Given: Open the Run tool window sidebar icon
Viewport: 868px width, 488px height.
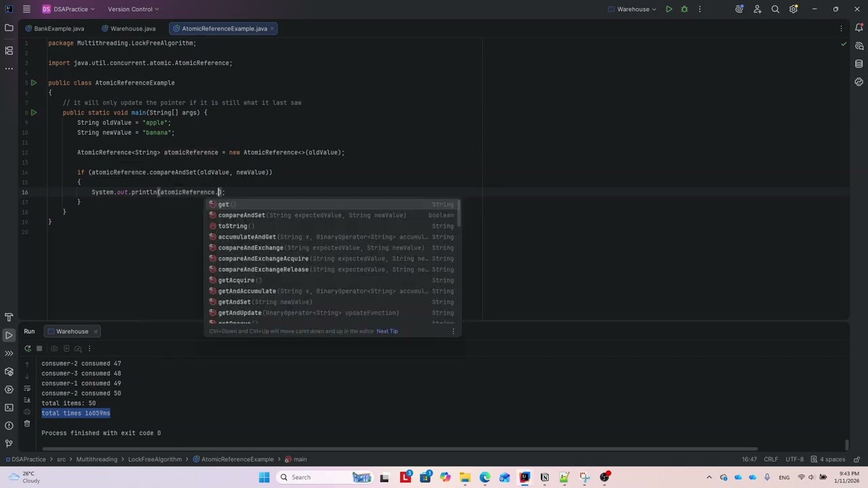Looking at the screenshot, I should pyautogui.click(x=9, y=335).
